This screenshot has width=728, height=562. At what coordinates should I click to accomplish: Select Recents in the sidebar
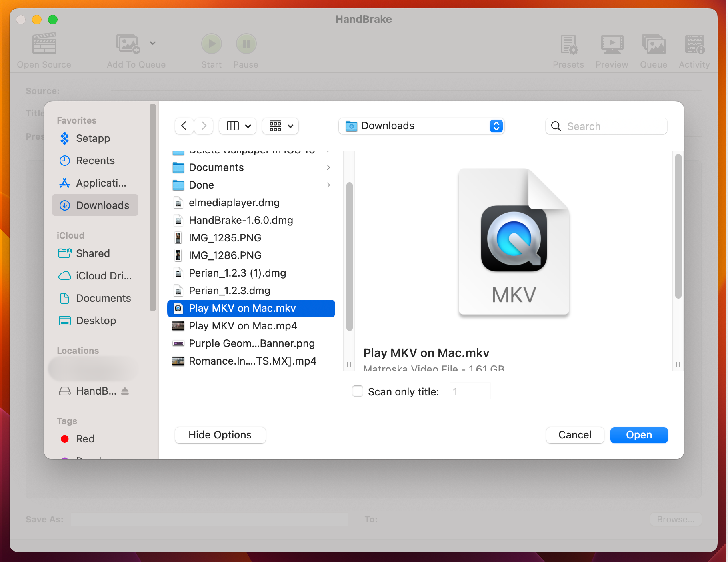tap(95, 161)
